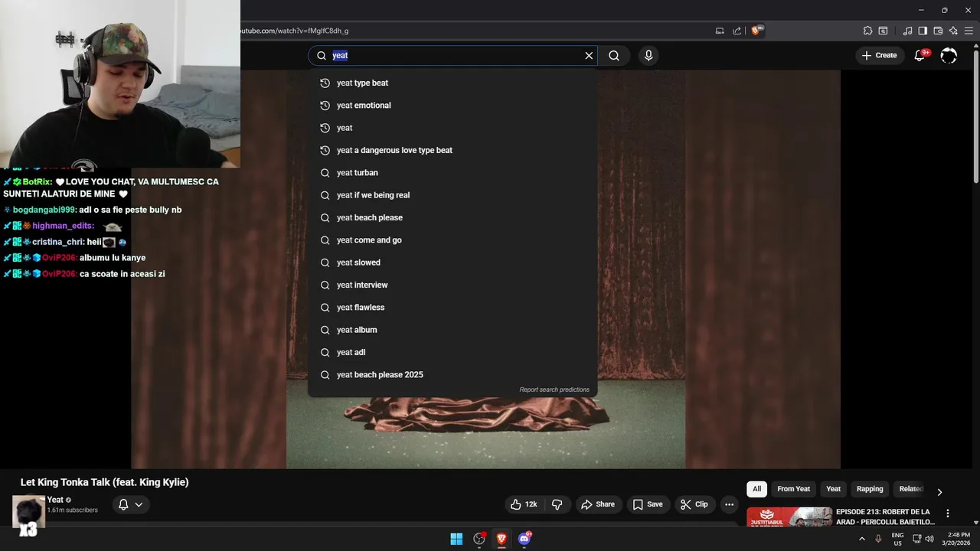This screenshot has height=551, width=980.
Task: Like the video with the 12k thumbs-up
Action: [x=524, y=504]
